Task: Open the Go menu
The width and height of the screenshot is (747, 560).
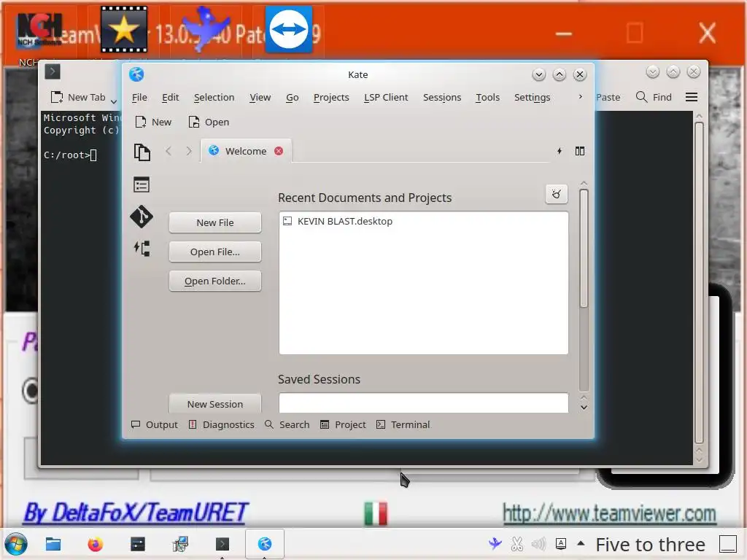Action: click(x=292, y=97)
